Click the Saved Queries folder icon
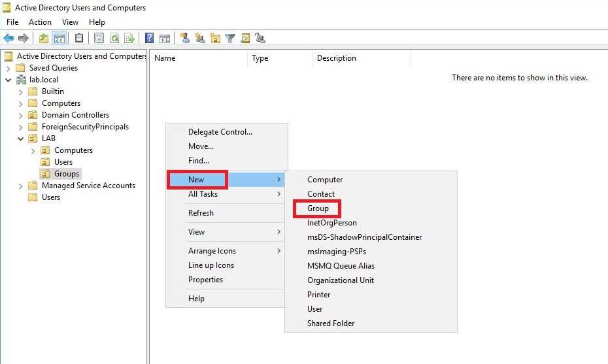This screenshot has height=364, width=608. click(x=20, y=68)
